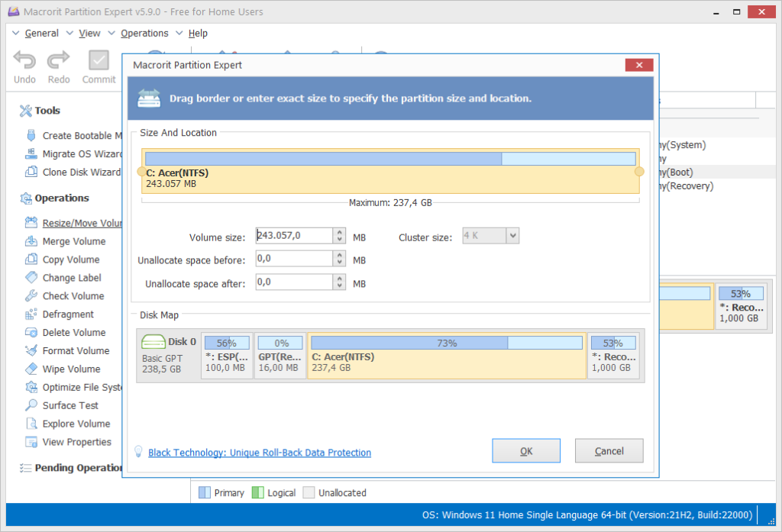Open the Cluster size dropdown
This screenshot has height=532, width=782.
click(512, 235)
